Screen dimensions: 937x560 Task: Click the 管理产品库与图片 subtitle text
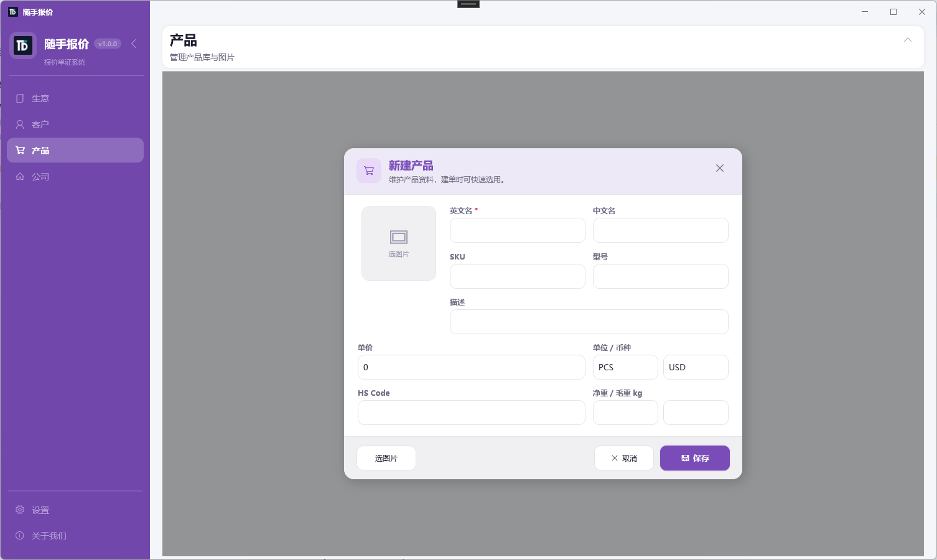[202, 57]
